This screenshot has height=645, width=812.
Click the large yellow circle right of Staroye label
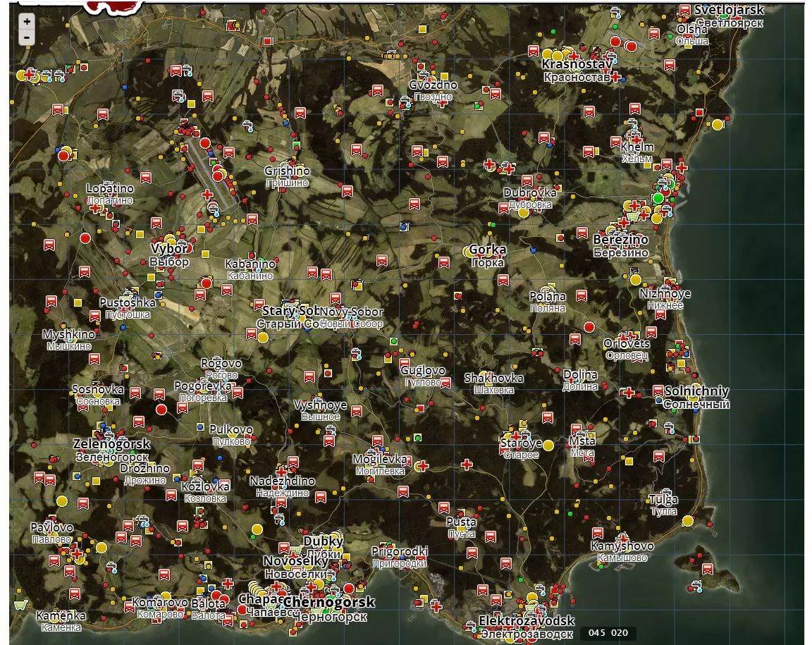(x=548, y=445)
